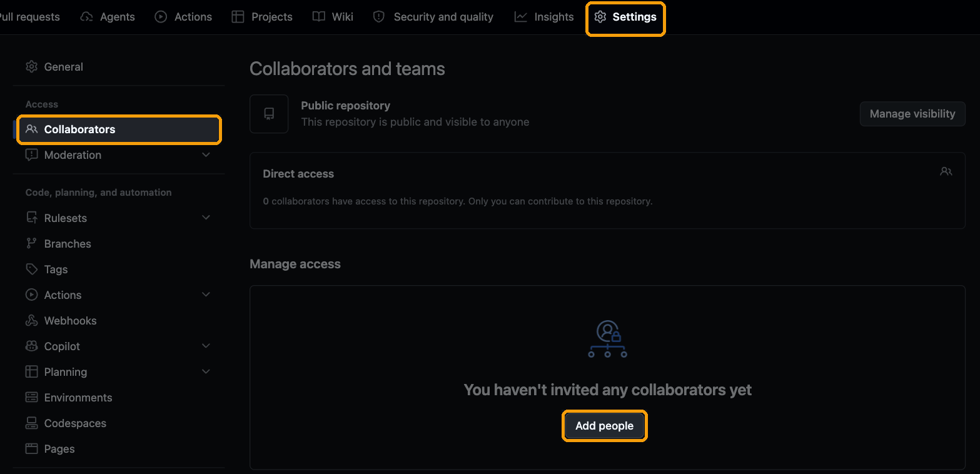Click the Actions play icon in top navigation

pyautogui.click(x=161, y=17)
